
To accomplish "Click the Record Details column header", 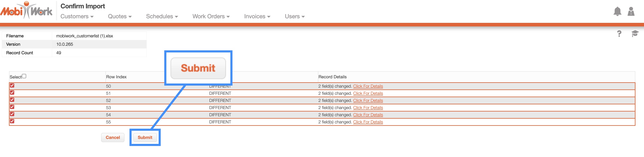I will click(x=332, y=77).
